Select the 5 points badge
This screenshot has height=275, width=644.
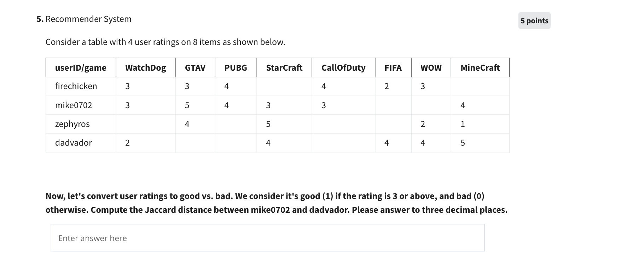pos(534,21)
